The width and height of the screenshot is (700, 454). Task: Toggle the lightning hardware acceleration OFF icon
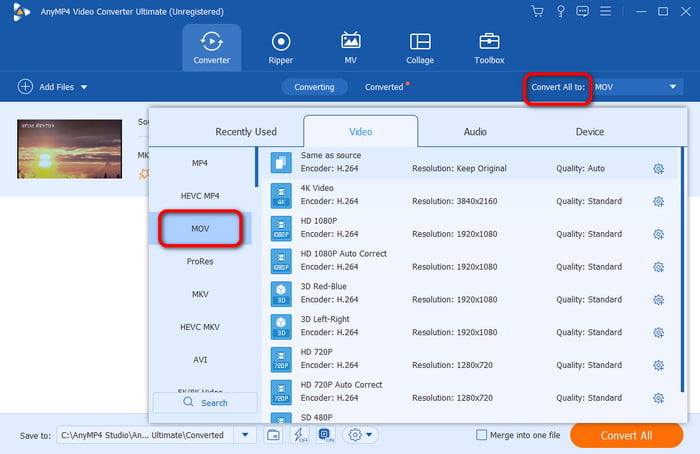[x=300, y=435]
